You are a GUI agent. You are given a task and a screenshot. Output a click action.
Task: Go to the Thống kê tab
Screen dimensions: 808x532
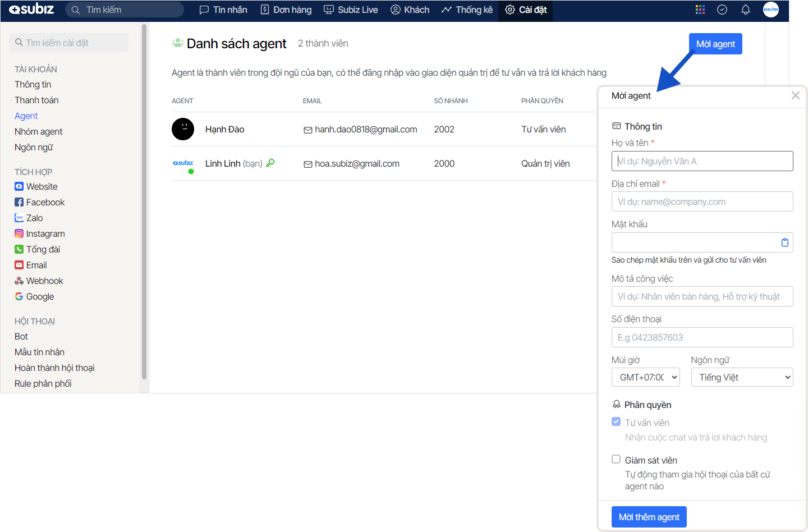[467, 10]
